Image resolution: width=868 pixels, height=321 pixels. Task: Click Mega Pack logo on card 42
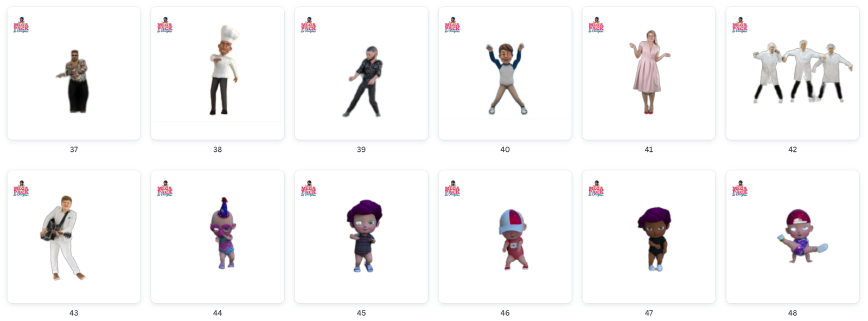click(740, 25)
